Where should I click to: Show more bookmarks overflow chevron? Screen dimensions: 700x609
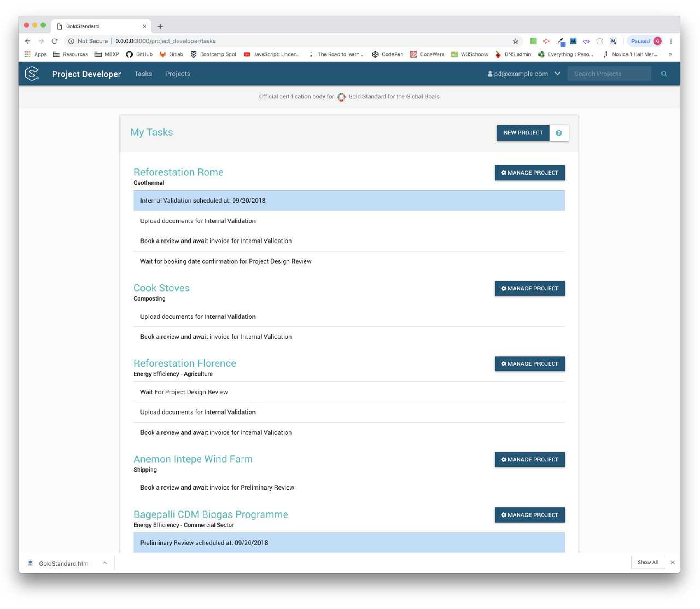click(670, 54)
